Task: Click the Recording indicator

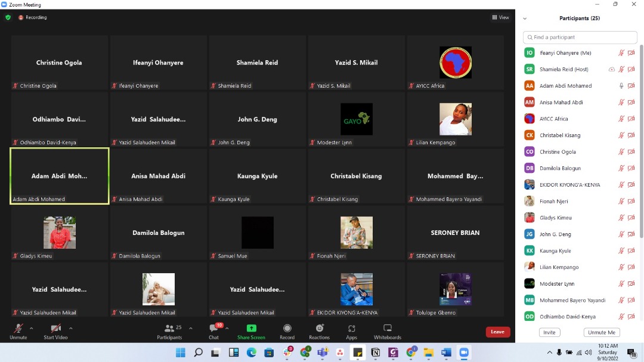Action: point(33,17)
